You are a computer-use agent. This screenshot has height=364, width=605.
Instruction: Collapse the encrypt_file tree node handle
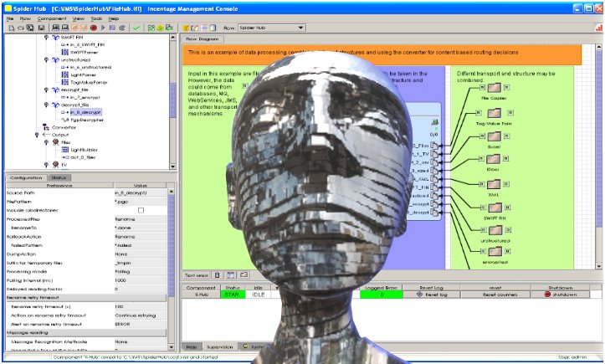tap(46, 90)
